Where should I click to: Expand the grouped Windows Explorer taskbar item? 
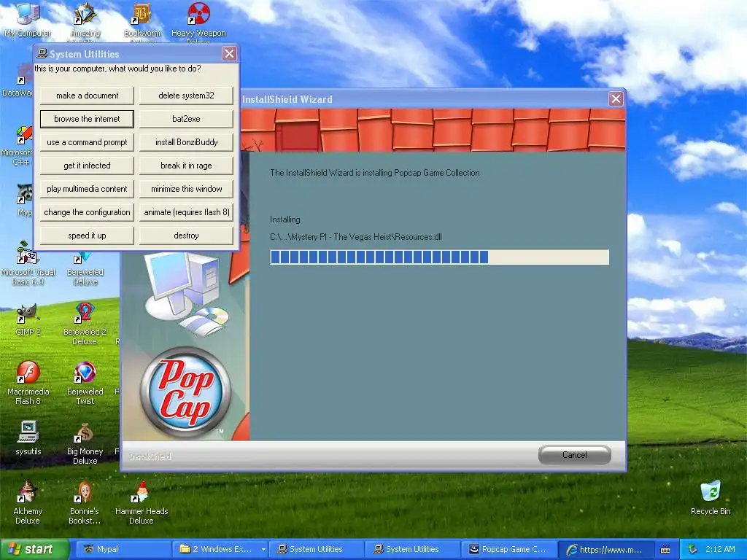tap(220, 550)
